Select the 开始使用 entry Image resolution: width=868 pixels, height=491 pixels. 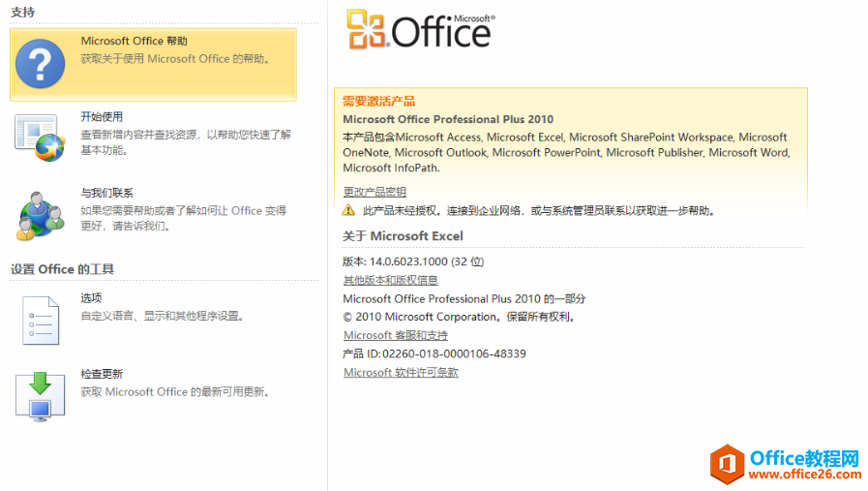[x=102, y=116]
